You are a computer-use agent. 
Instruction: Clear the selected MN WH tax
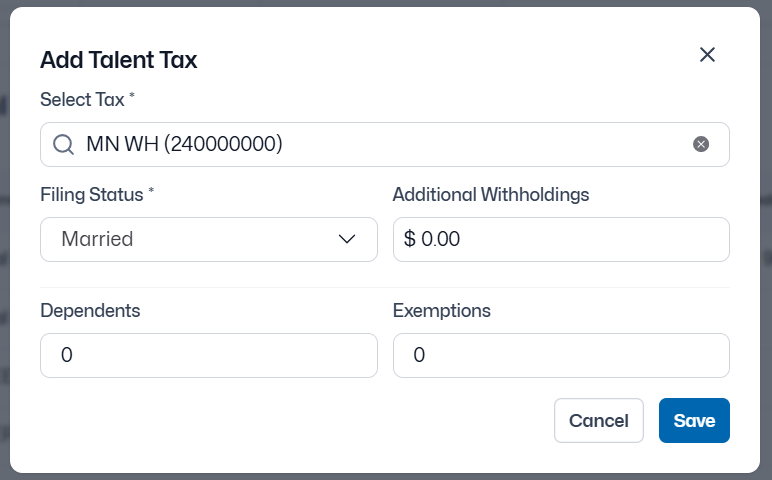[701, 144]
